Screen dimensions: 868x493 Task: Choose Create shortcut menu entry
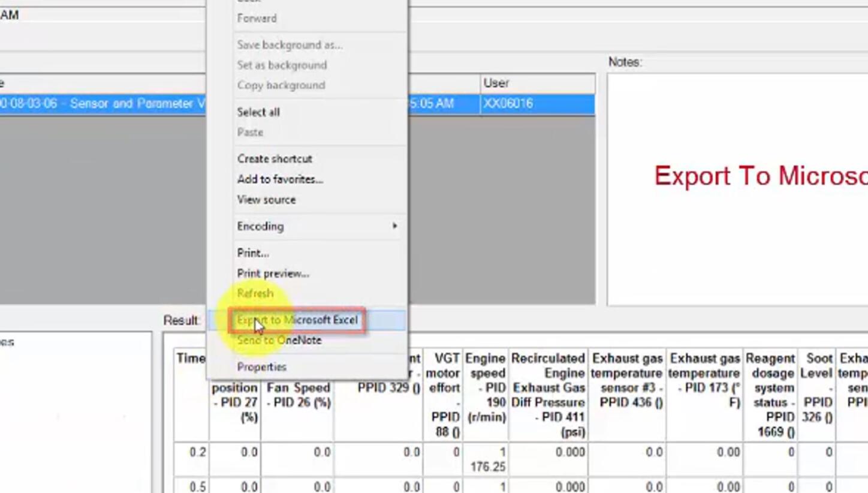pos(275,159)
